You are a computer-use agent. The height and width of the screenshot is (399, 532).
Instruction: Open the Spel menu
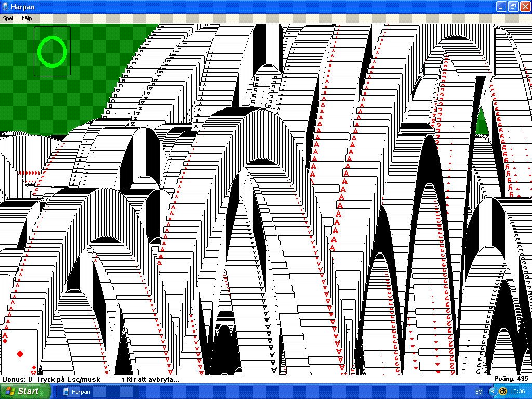[8, 18]
